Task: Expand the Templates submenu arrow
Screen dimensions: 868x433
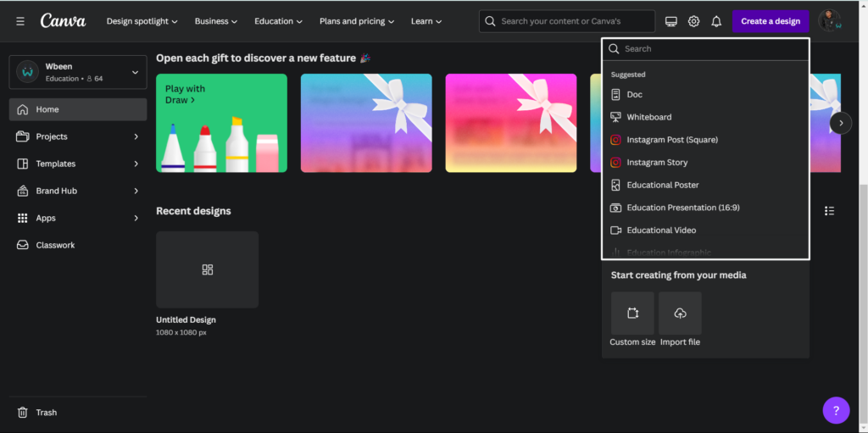Action: click(136, 164)
